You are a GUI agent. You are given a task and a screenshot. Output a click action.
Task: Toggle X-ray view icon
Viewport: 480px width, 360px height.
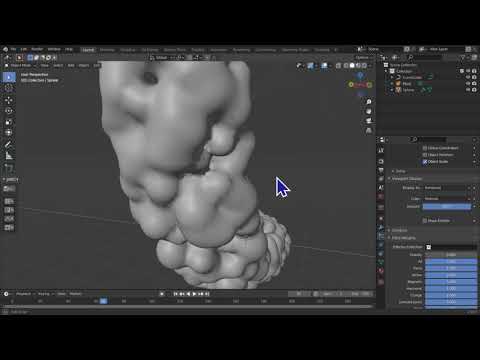pyautogui.click(x=338, y=66)
